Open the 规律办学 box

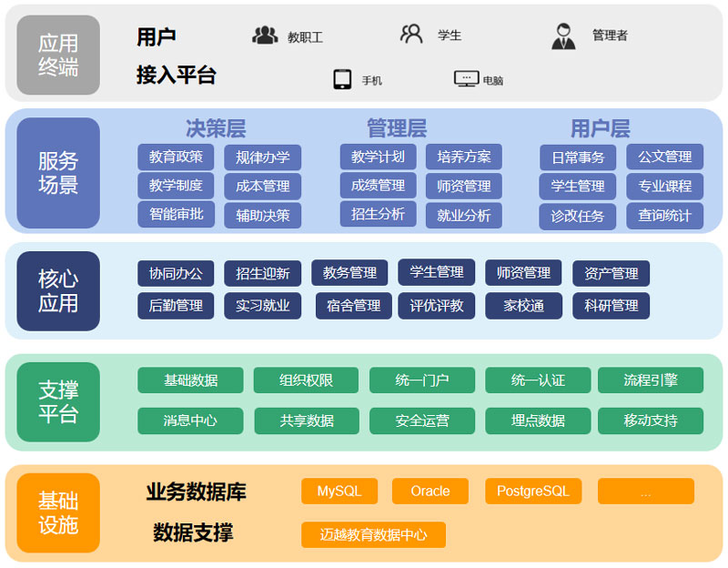click(263, 157)
